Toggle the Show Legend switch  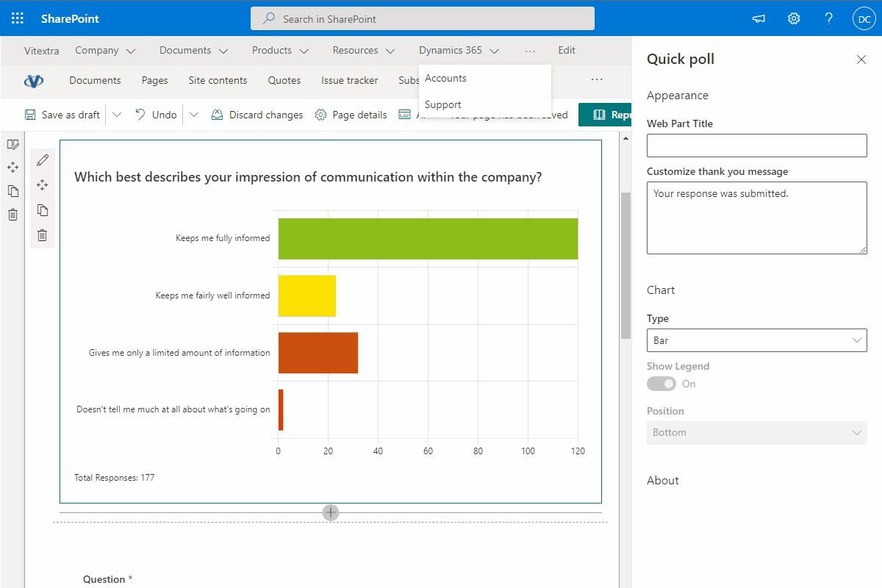[661, 384]
